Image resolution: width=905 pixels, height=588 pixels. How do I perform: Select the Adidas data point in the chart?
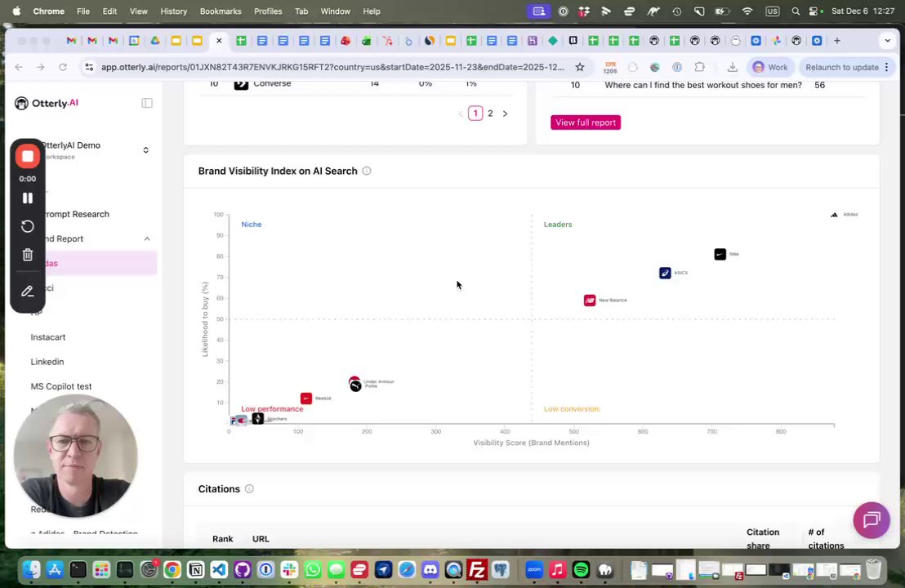pos(834,215)
